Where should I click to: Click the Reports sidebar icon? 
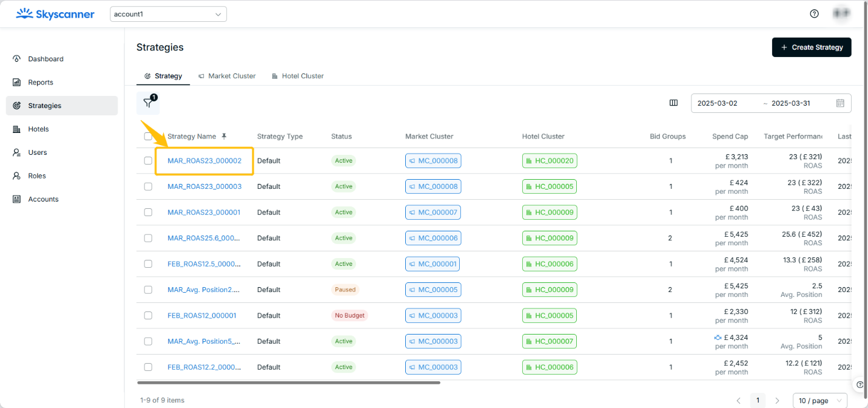[17, 82]
